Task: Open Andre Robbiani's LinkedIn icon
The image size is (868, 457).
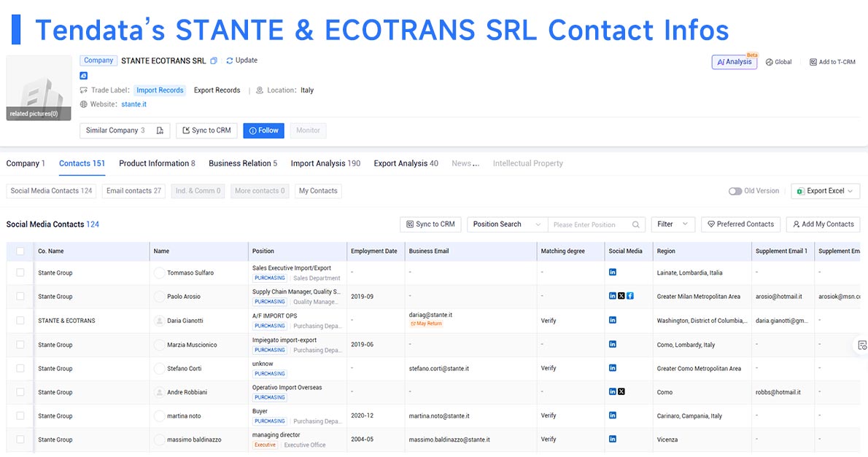Action: point(612,391)
